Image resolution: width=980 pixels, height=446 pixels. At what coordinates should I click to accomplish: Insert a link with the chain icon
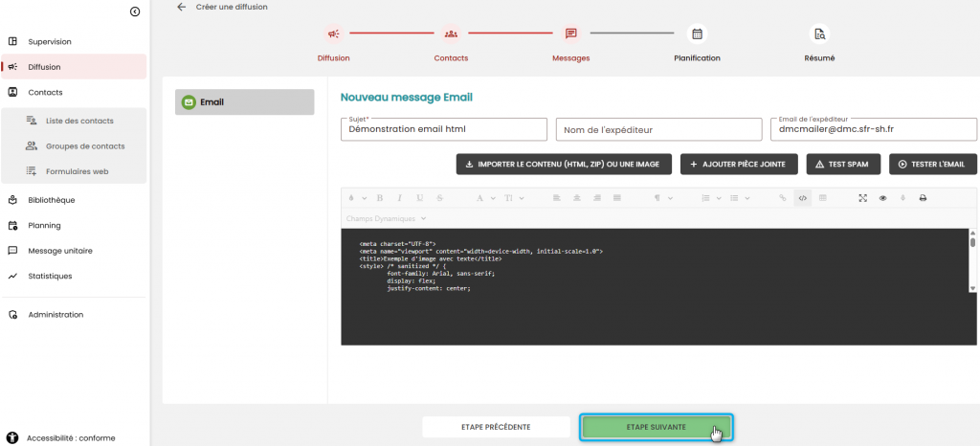(783, 198)
